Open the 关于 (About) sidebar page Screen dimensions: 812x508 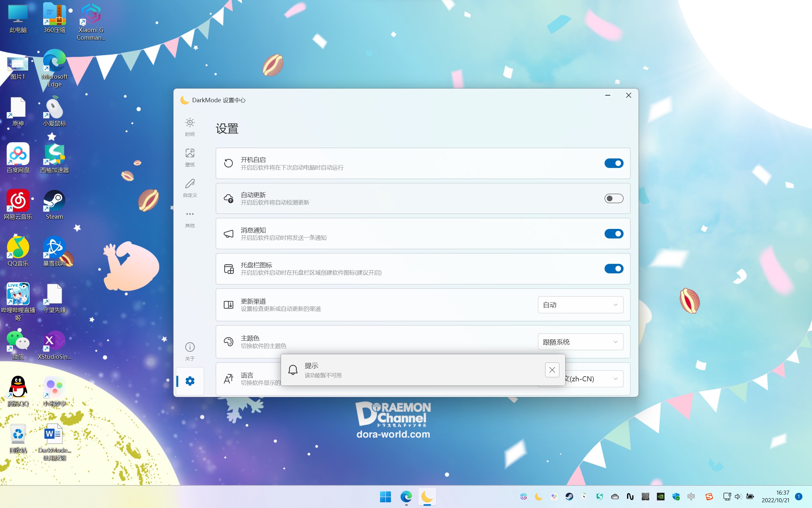tap(190, 351)
